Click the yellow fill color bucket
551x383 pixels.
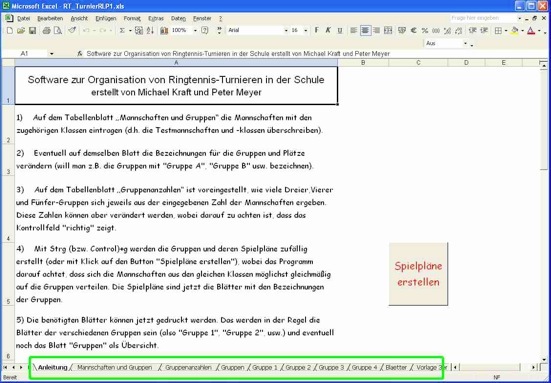click(515, 31)
